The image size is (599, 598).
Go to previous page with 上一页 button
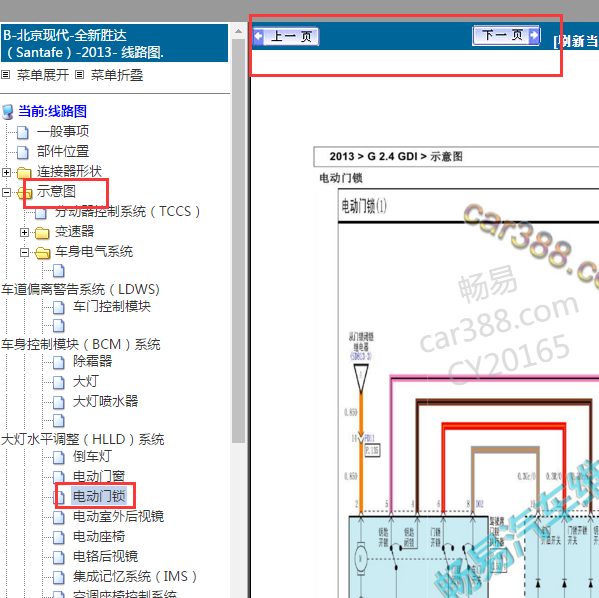tap(285, 37)
